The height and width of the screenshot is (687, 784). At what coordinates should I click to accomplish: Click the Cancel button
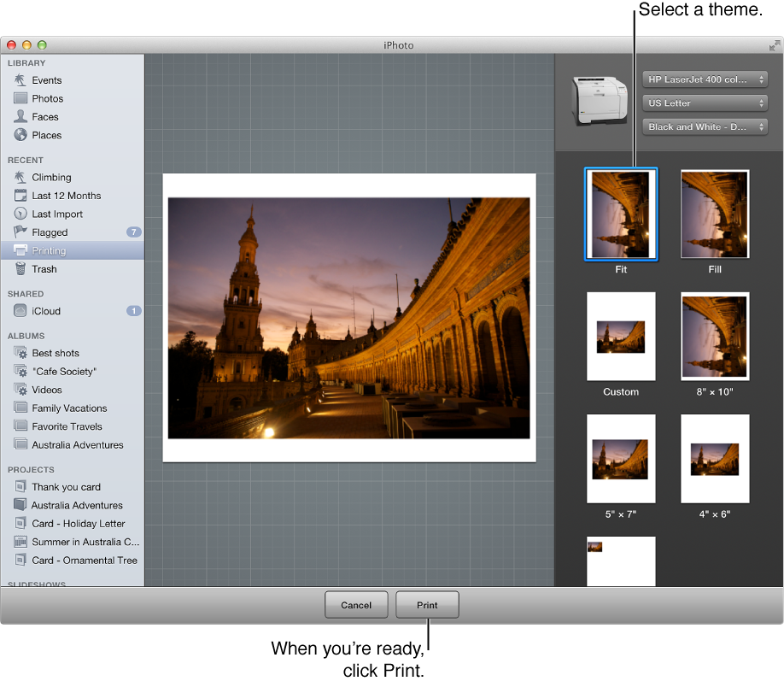point(356,604)
